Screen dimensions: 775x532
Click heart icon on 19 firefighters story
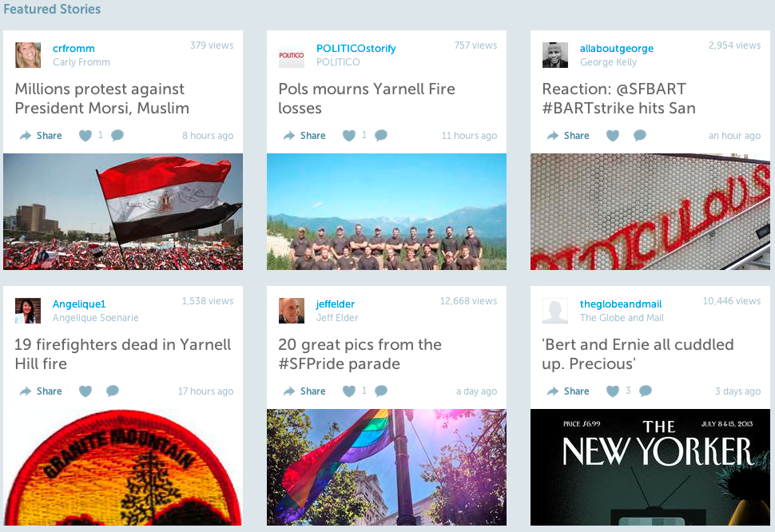coord(85,391)
